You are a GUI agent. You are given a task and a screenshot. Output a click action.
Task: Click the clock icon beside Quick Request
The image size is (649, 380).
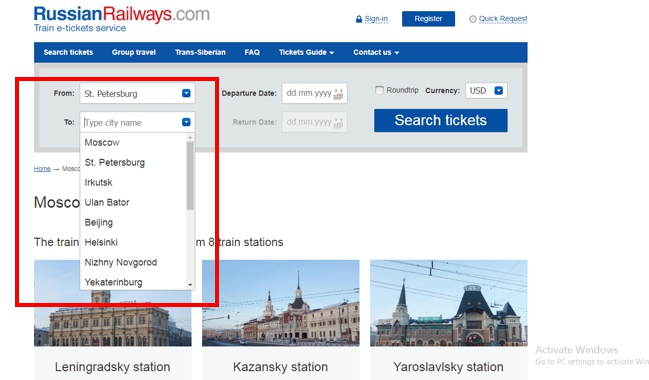pyautogui.click(x=473, y=19)
